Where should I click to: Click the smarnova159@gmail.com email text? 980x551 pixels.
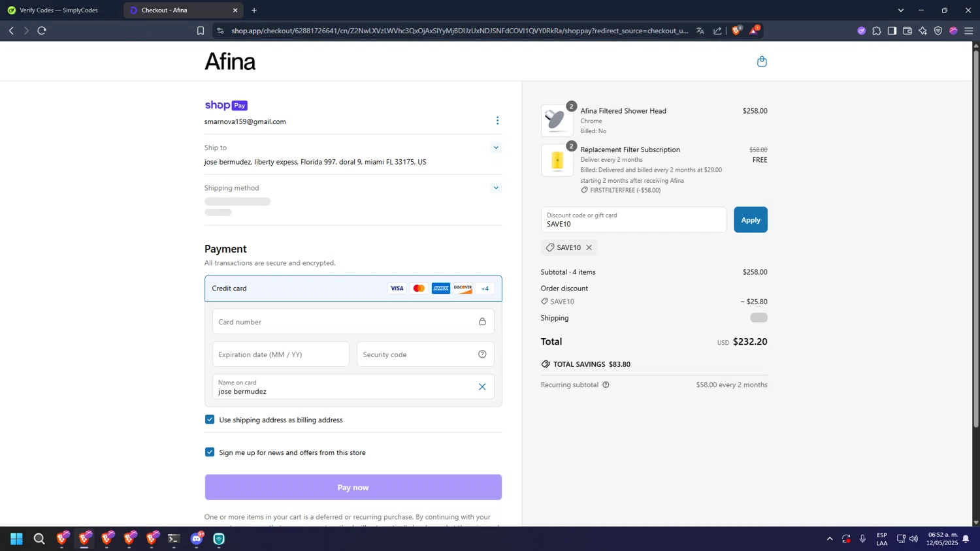point(245,121)
